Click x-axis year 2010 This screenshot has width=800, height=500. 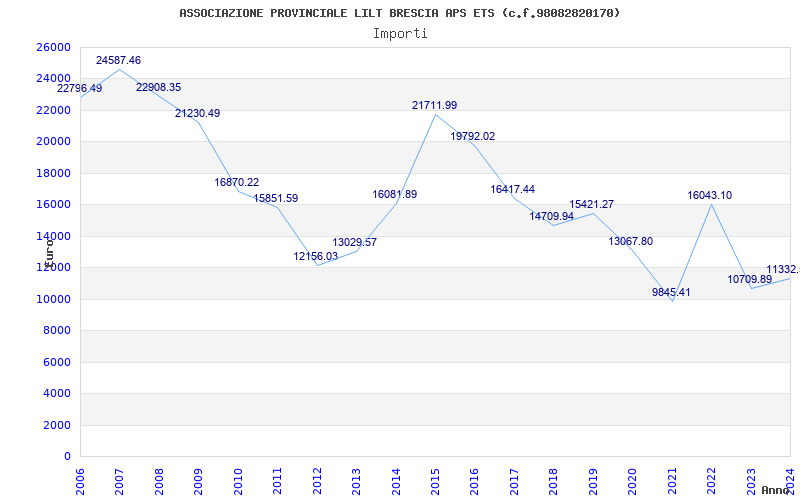(238, 482)
